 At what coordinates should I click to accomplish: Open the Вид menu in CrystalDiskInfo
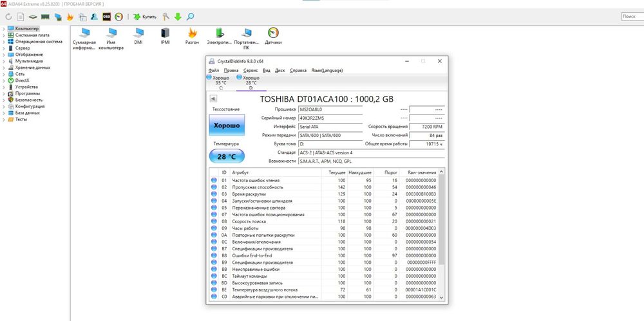(267, 71)
